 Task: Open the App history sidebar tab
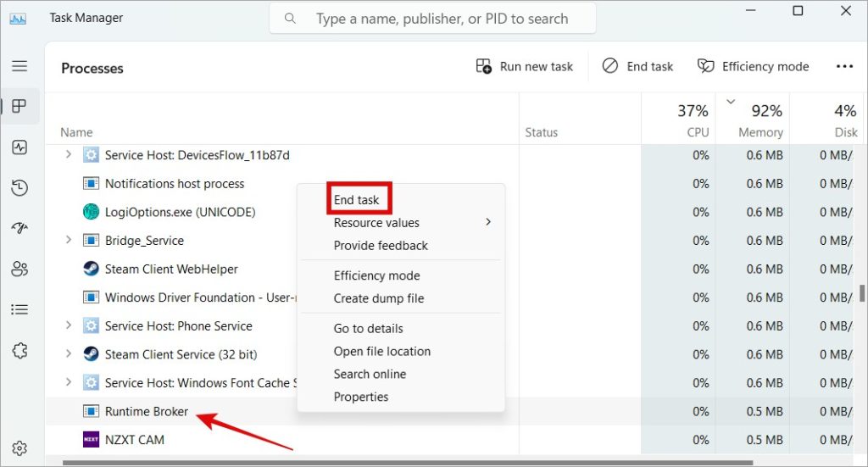point(19,187)
